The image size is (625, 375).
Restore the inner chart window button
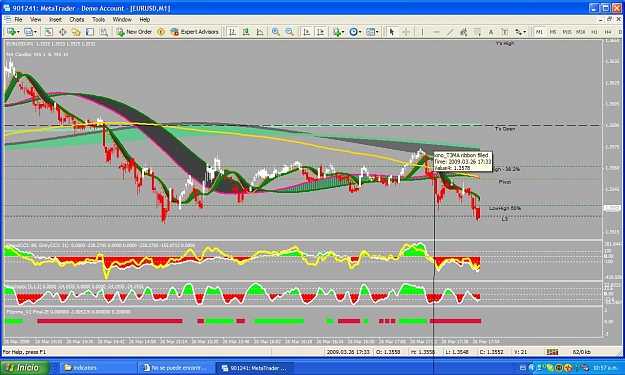(609, 19)
